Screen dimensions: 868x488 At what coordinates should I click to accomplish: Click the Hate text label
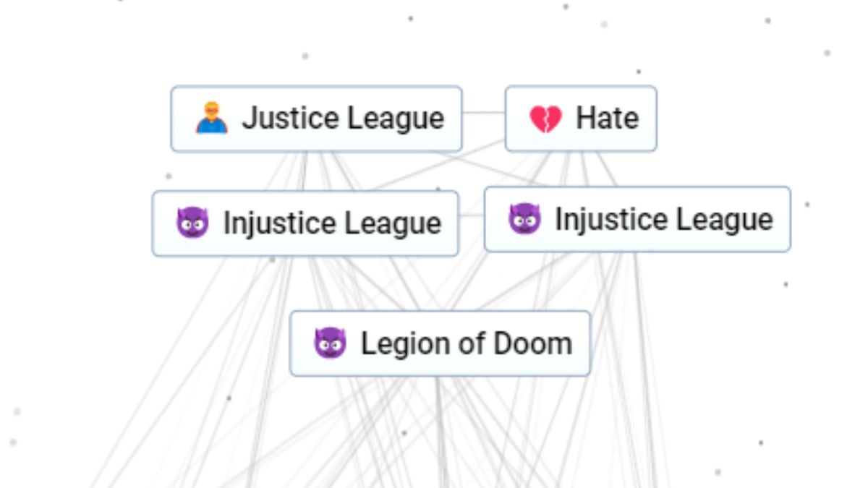[x=608, y=119]
